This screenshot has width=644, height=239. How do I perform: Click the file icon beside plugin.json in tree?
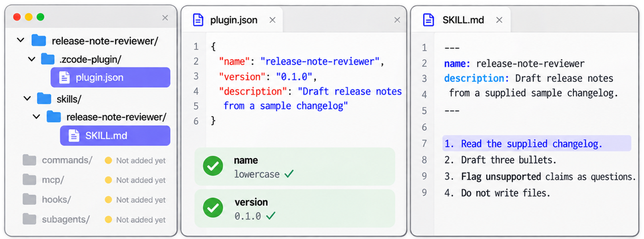(64, 77)
